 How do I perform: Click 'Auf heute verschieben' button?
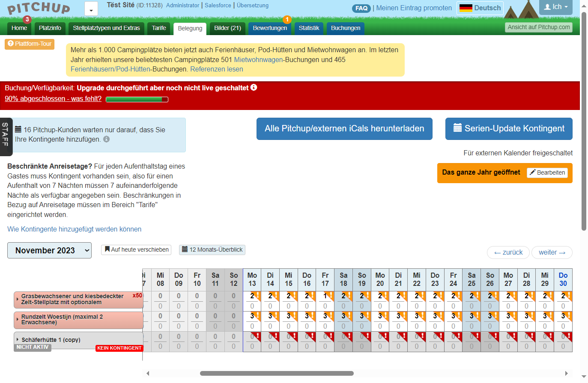pyautogui.click(x=136, y=249)
